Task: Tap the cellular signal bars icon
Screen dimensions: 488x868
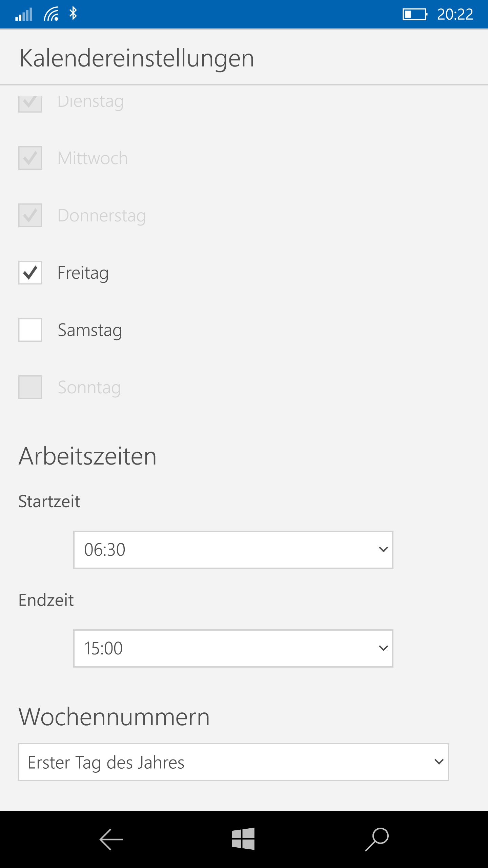Action: click(24, 14)
